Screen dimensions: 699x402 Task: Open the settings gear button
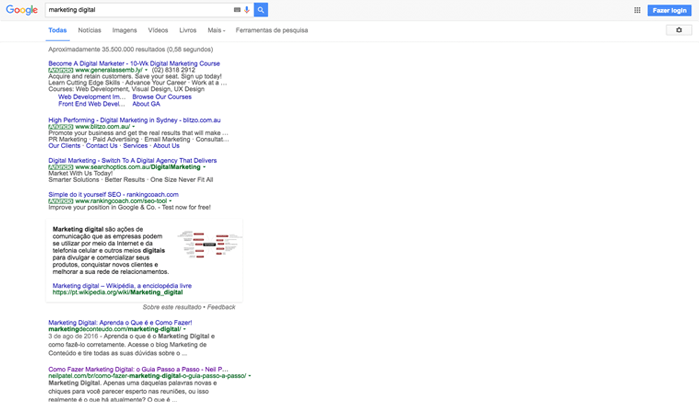point(678,30)
